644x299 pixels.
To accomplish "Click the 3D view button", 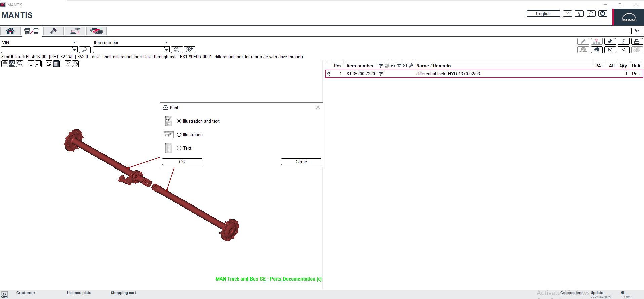I will click(637, 50).
